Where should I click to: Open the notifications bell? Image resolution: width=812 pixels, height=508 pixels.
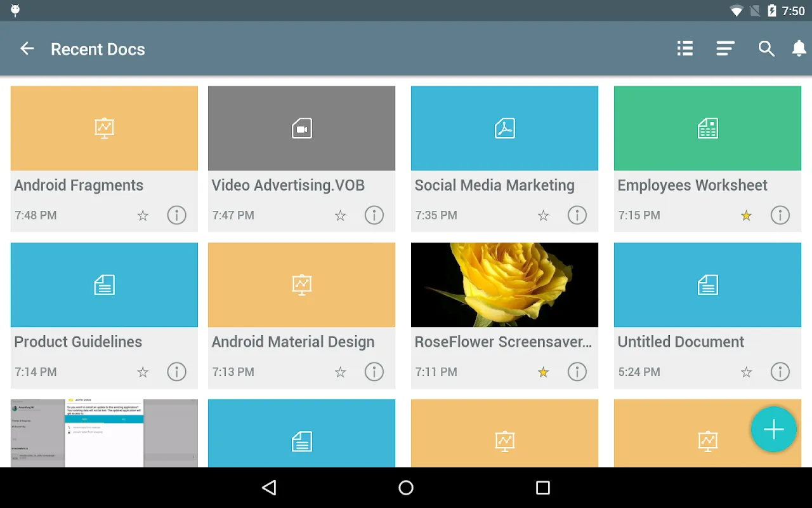pos(799,49)
